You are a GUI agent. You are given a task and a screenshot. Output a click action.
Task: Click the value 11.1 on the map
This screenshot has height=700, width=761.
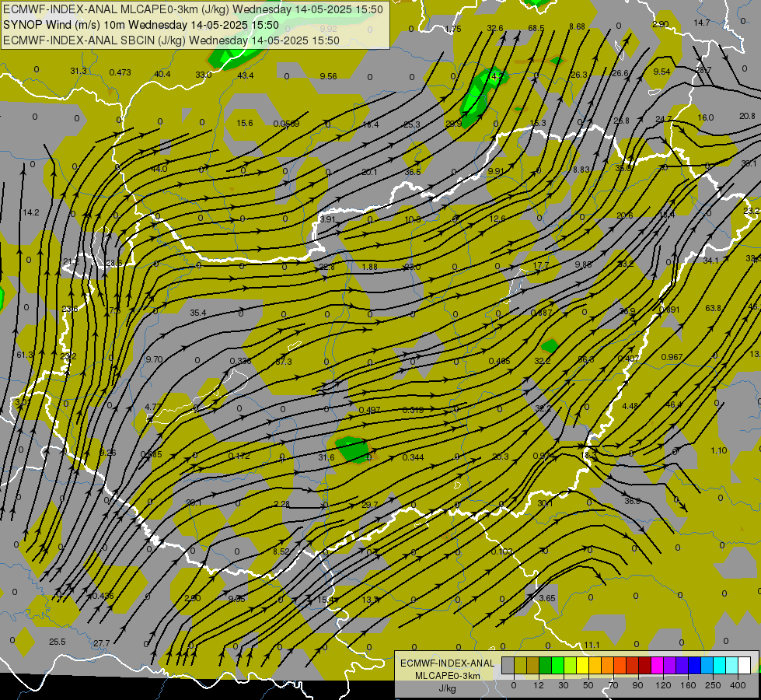[592, 645]
